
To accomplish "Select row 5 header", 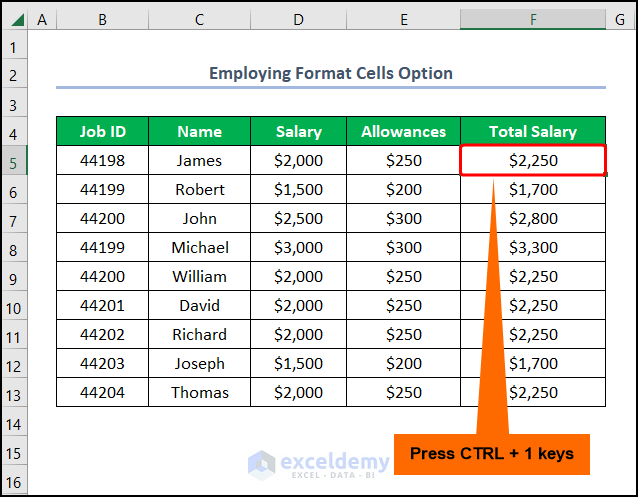I will [x=14, y=161].
